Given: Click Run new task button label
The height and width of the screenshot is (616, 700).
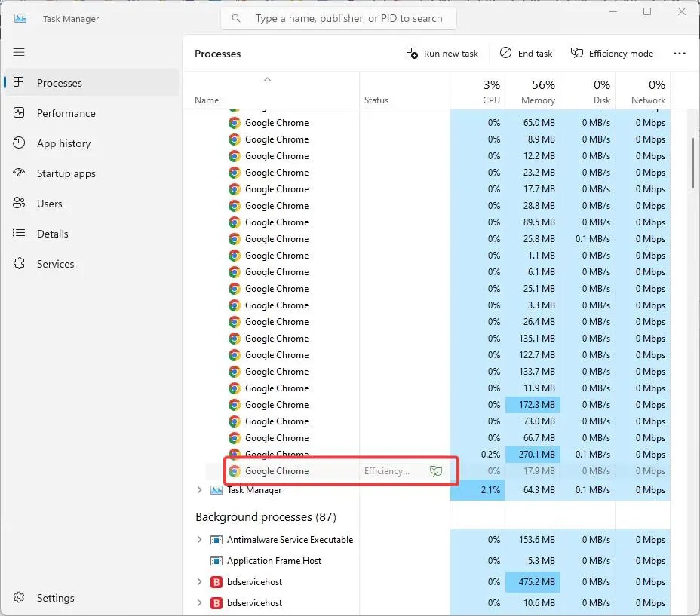Looking at the screenshot, I should point(451,54).
